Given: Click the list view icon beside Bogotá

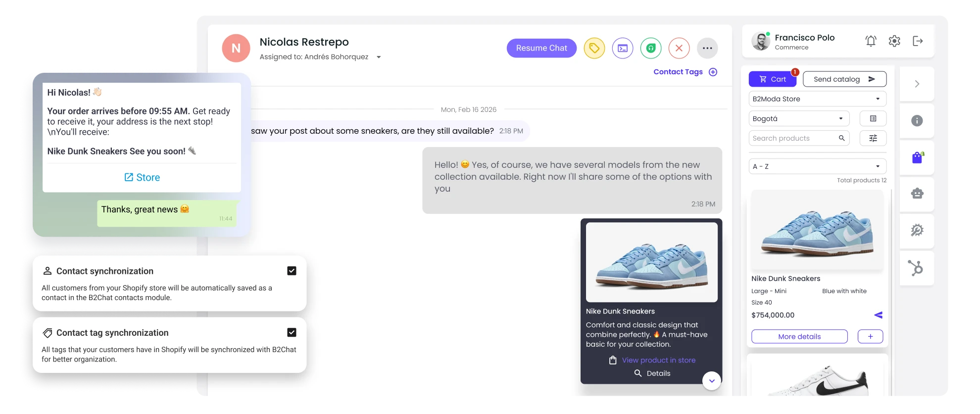Looking at the screenshot, I should [x=873, y=118].
